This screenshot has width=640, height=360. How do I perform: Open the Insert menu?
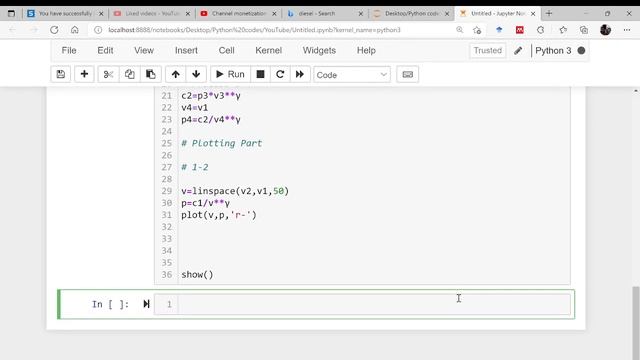(x=186, y=50)
